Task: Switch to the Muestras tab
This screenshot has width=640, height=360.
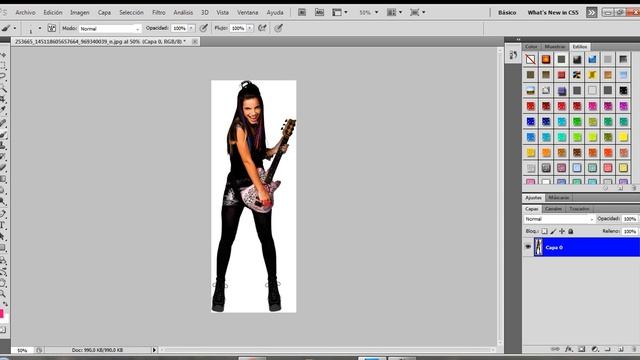Action: click(x=555, y=47)
